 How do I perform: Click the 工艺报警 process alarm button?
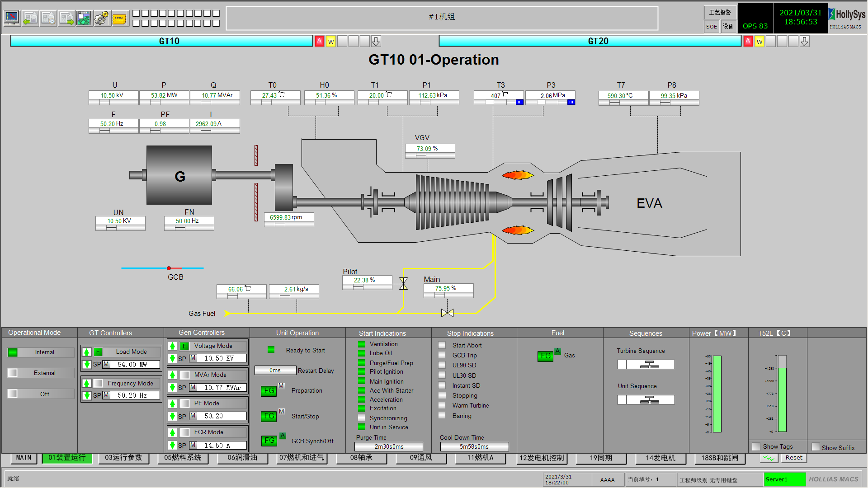click(720, 13)
